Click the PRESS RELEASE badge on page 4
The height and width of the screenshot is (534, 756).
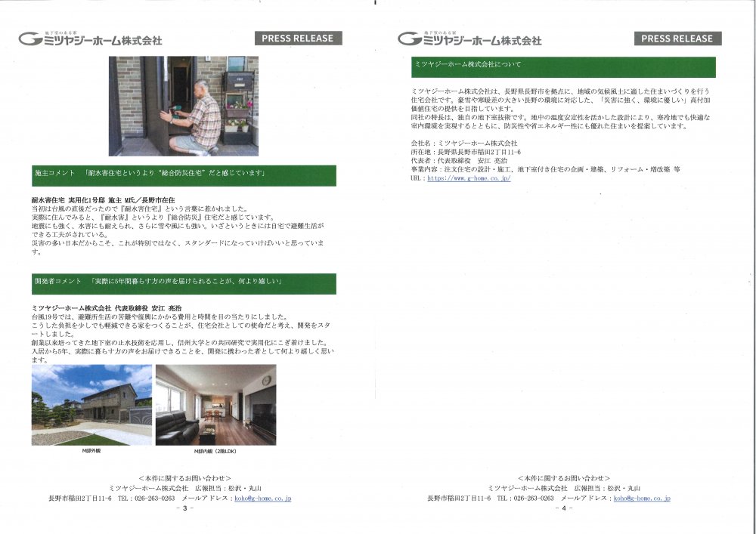tap(677, 39)
